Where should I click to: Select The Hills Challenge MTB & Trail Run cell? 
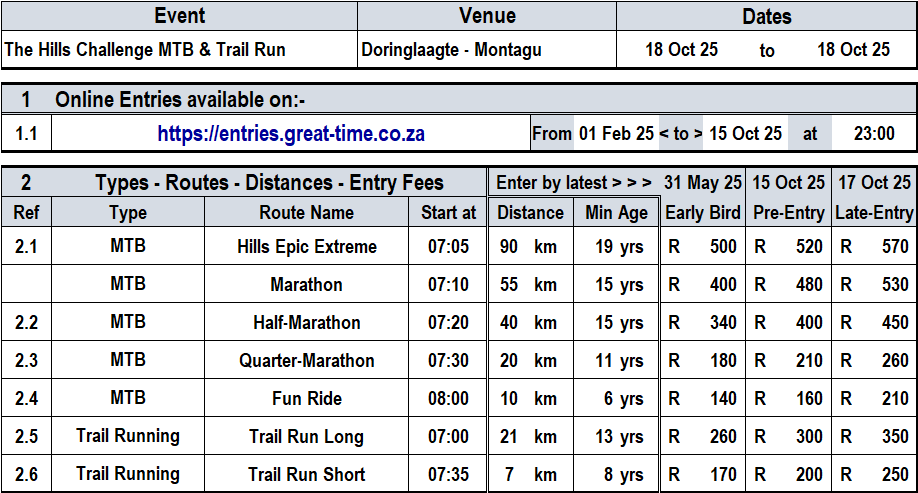[x=180, y=50]
